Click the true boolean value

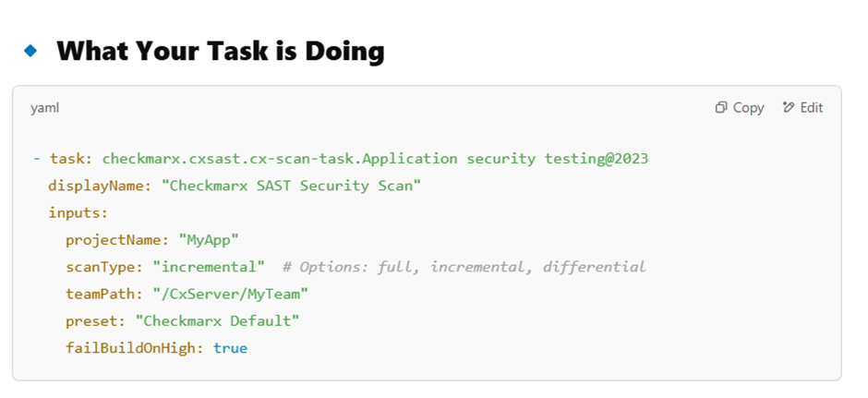click(230, 348)
